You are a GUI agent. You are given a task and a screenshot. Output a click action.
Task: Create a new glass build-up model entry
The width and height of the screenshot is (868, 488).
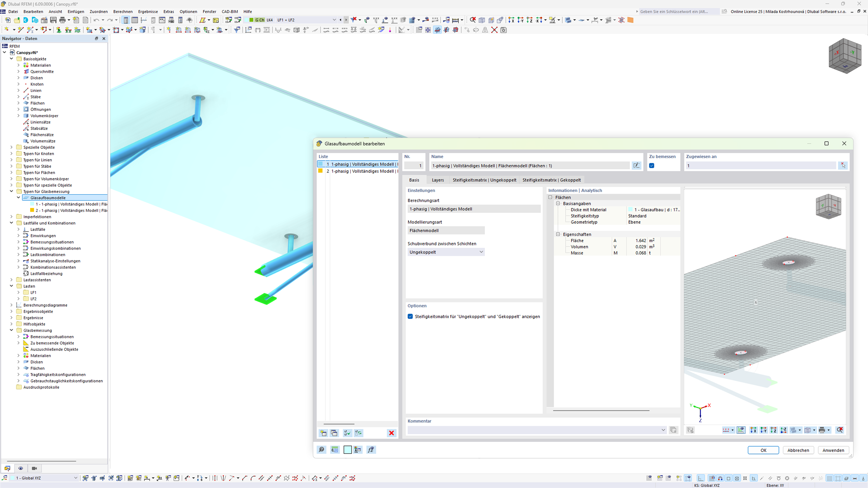click(323, 433)
